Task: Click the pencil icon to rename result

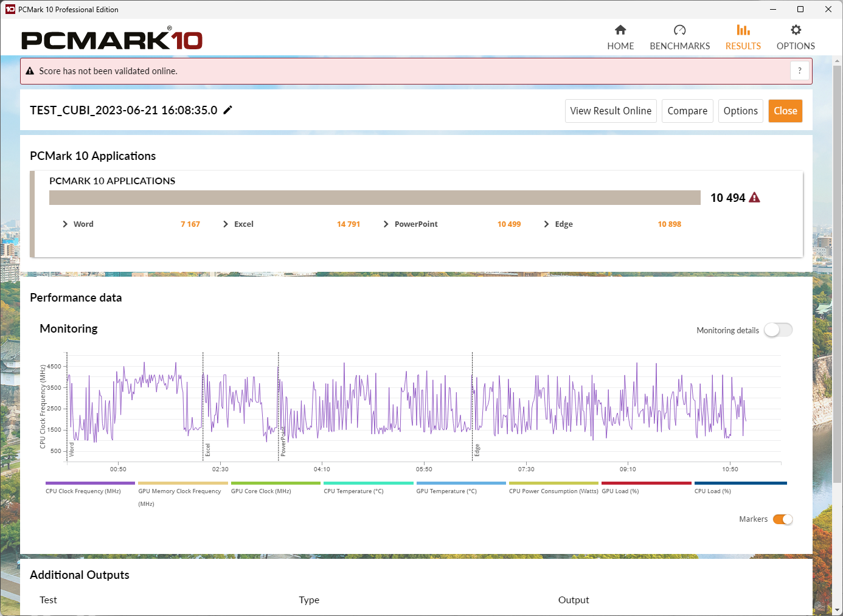Action: pos(228,110)
